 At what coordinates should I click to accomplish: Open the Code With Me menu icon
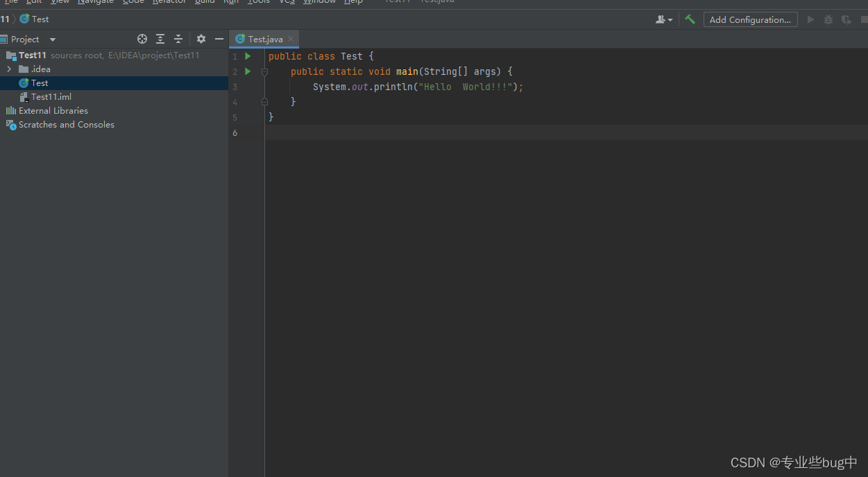click(x=664, y=19)
